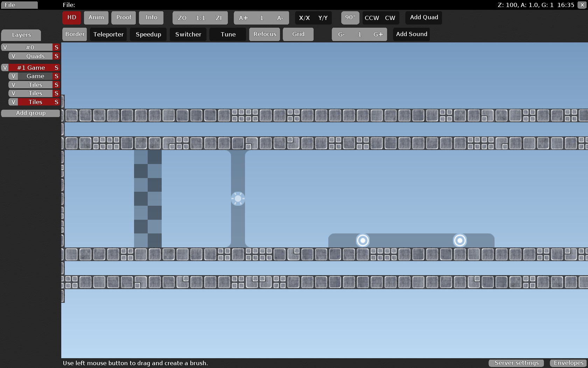Set custom rotation with the 90° icon

(350, 18)
